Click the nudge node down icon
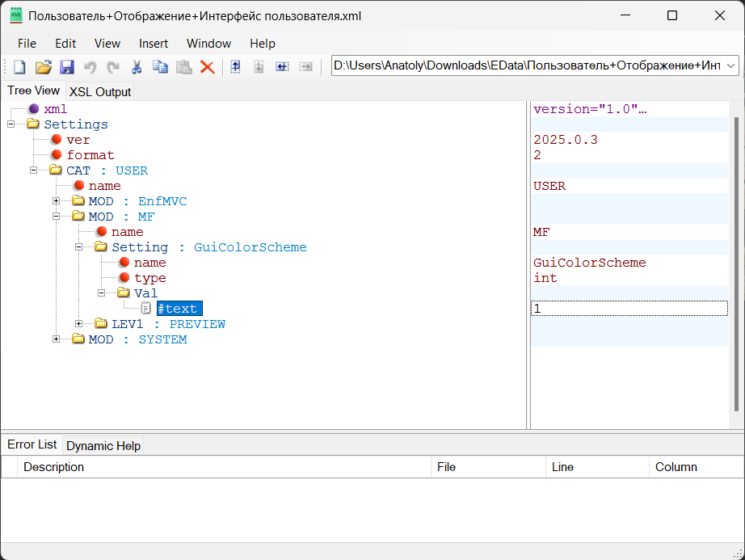This screenshot has width=745, height=560. point(259,67)
